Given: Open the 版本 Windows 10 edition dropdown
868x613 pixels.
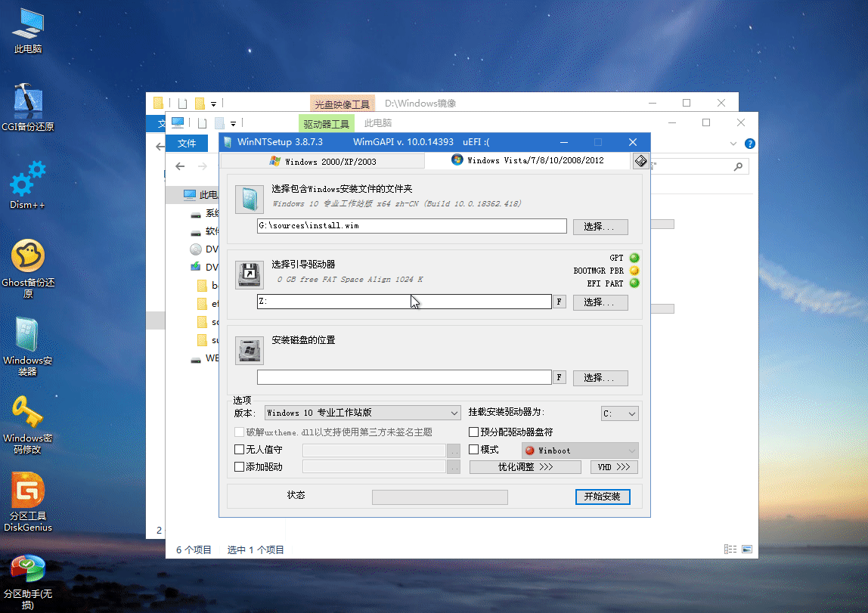Looking at the screenshot, I should click(363, 413).
